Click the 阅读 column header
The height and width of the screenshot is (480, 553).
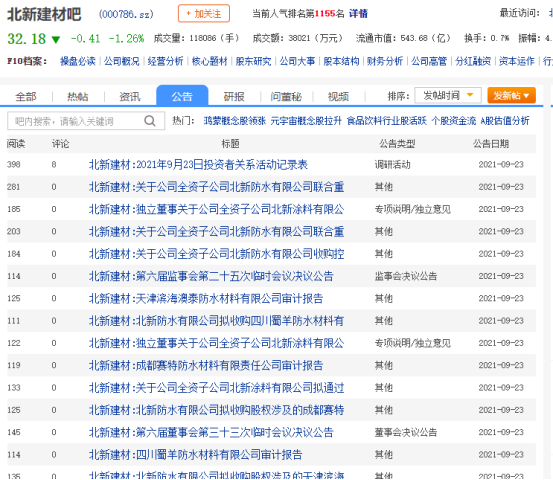click(x=16, y=144)
